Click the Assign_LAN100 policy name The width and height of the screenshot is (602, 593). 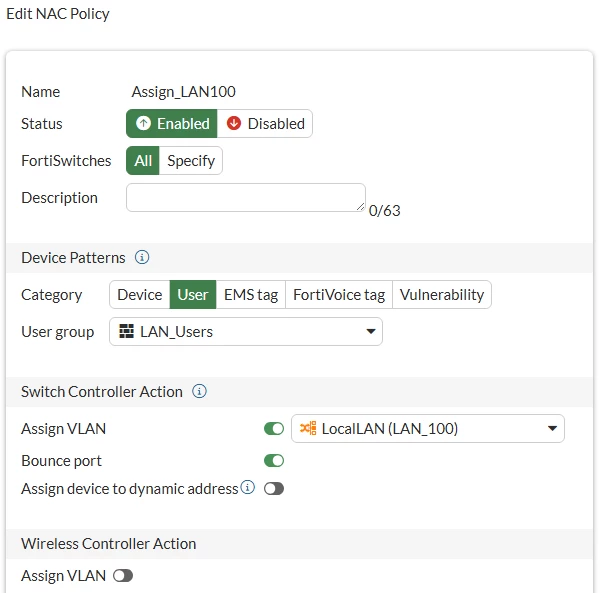(184, 92)
